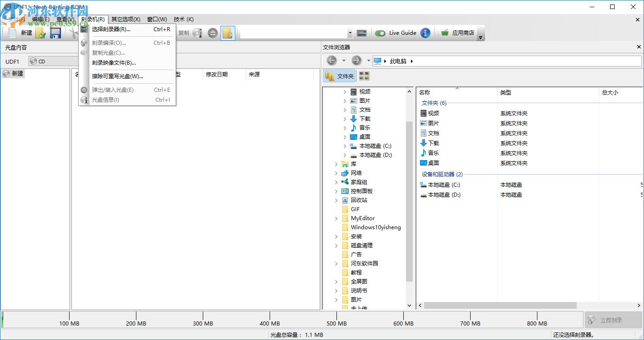The image size is (644, 340).
Task: Select the 文件夹 folders view button
Action: [x=340, y=76]
